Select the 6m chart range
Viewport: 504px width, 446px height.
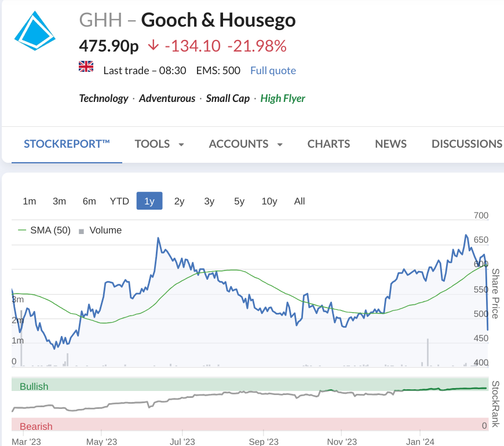tap(89, 201)
